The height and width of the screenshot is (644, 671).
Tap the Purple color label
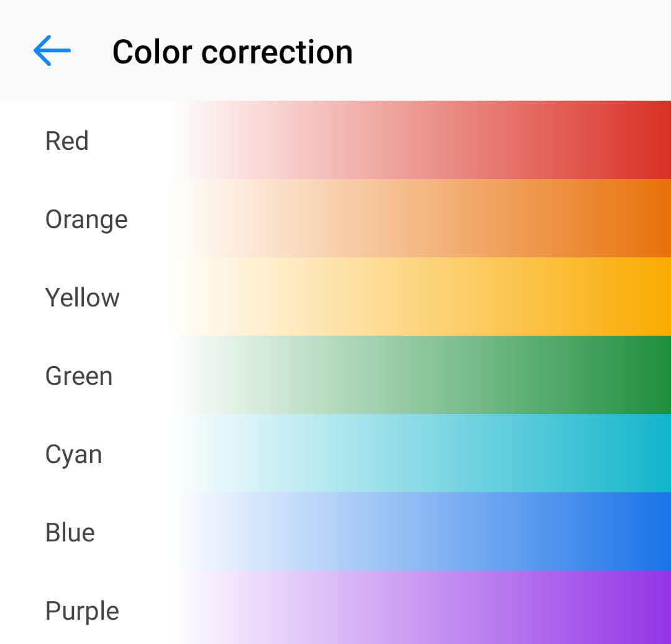tap(82, 611)
